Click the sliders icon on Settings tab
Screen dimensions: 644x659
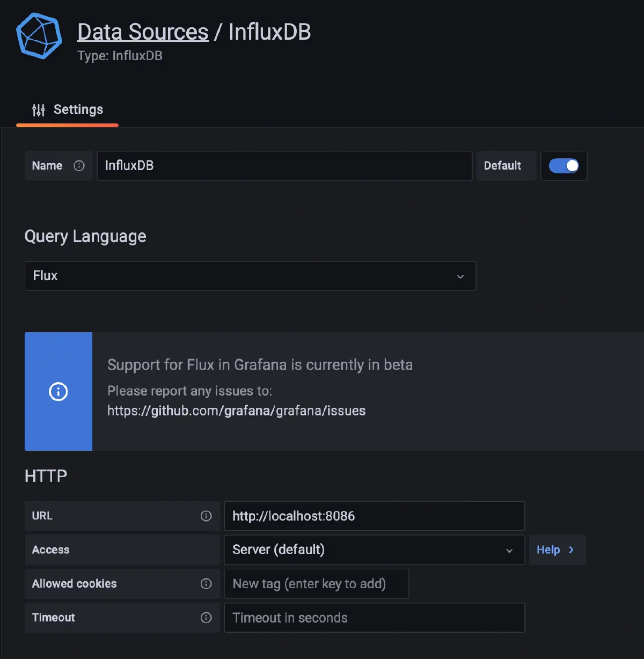(39, 110)
